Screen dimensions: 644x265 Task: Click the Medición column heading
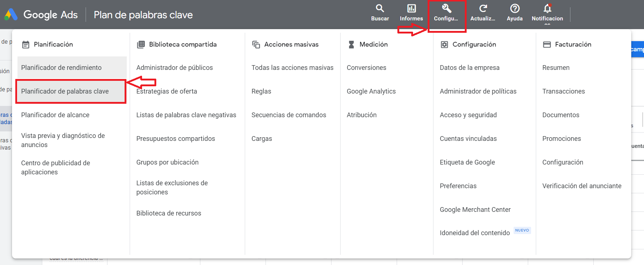coord(373,44)
